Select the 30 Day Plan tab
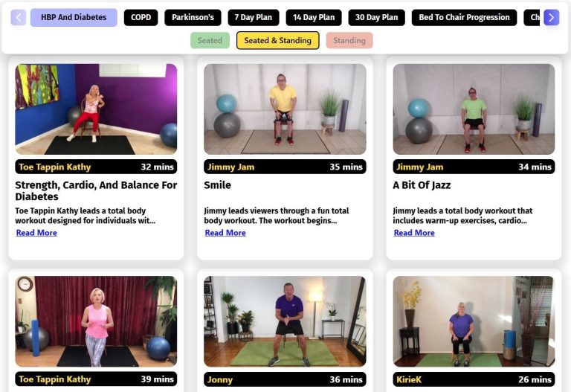Screen dimensions: 571x392 pyautogui.click(x=376, y=18)
